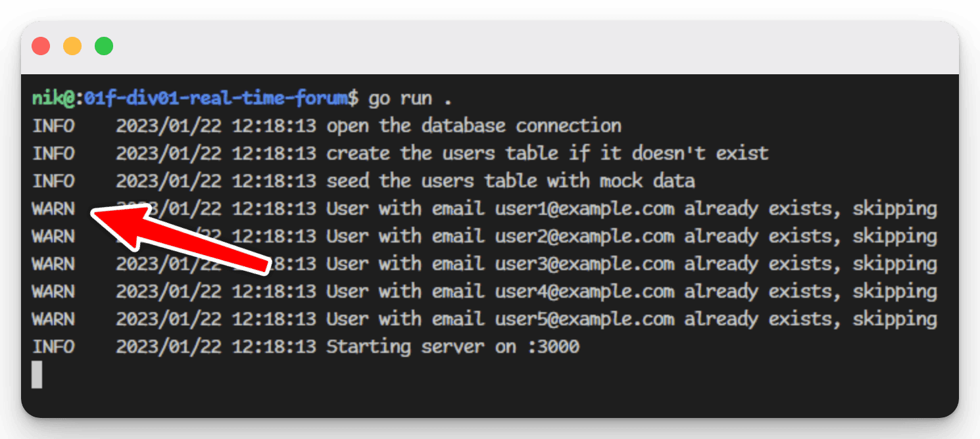Click "seed the users table with mock data"

point(510,181)
